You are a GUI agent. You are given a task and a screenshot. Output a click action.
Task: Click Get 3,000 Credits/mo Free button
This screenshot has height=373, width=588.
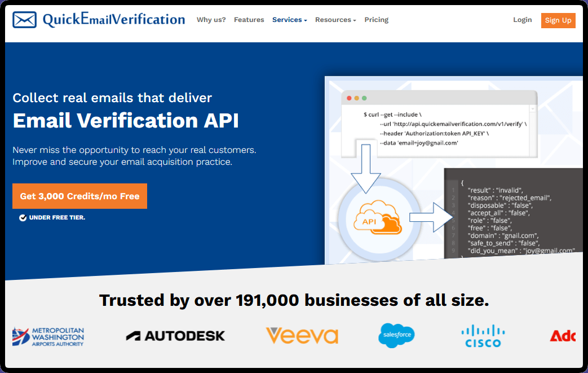point(79,196)
